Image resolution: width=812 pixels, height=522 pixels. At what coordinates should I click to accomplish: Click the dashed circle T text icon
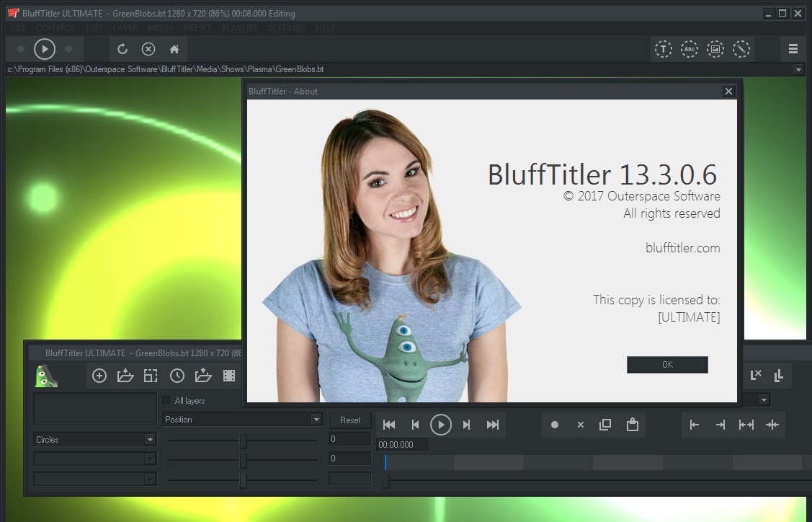664,49
